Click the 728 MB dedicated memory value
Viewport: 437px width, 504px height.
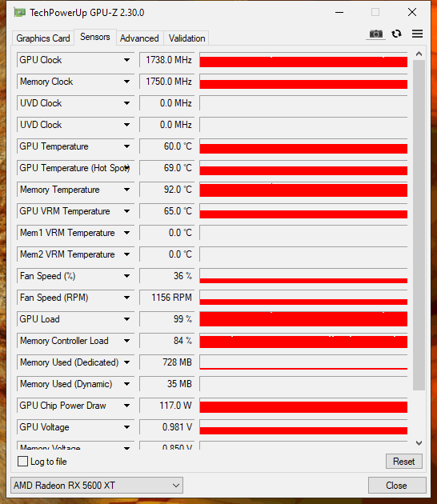167,362
